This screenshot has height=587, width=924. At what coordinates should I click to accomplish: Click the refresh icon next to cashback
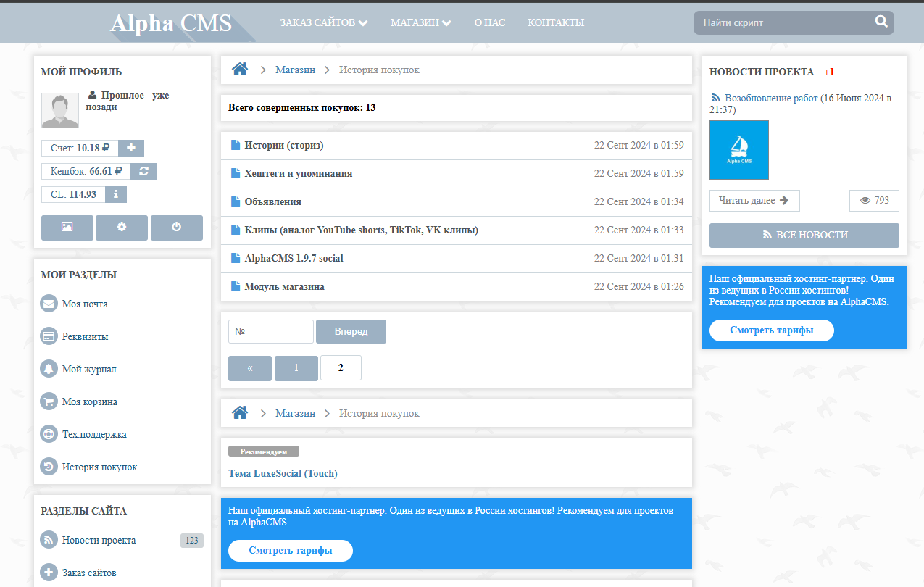coord(144,171)
